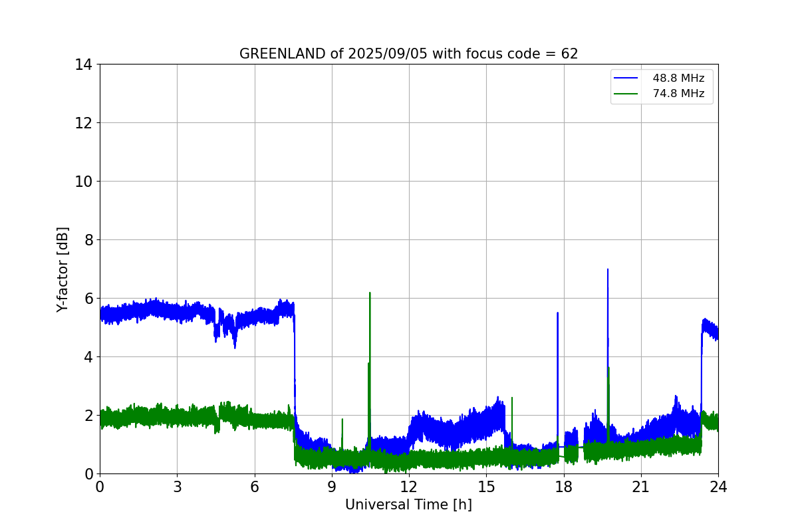
Task: Click the y-axis tick label 8
Action: click(x=88, y=240)
